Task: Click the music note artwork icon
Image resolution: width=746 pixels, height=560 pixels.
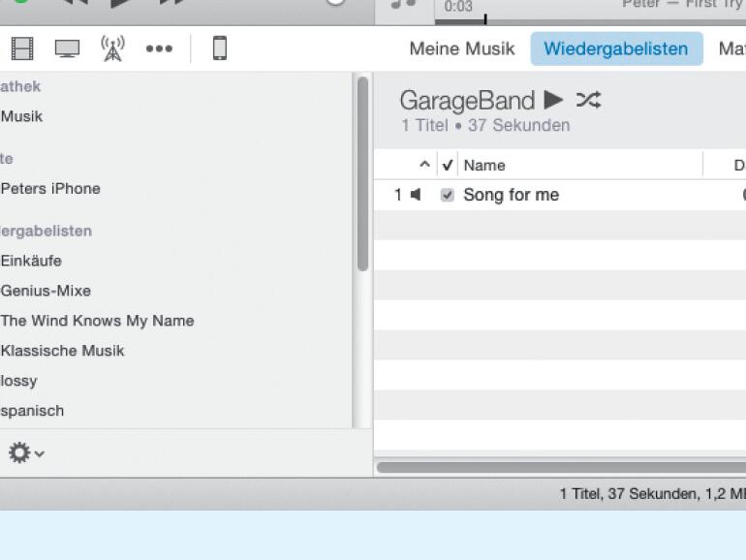Action: click(403, 5)
